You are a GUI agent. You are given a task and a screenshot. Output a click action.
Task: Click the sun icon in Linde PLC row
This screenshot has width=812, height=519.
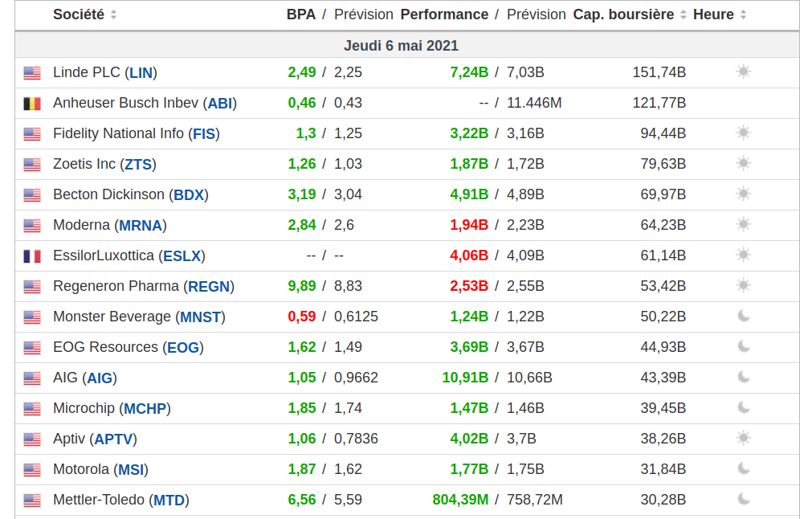pos(743,72)
